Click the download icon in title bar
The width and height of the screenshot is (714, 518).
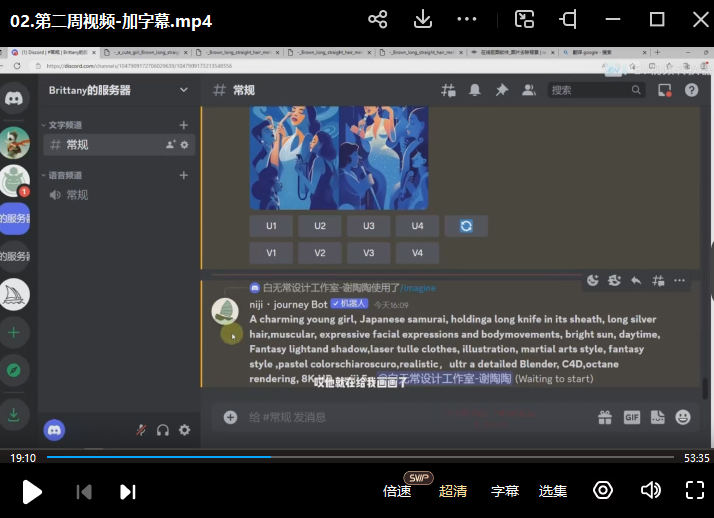[x=423, y=20]
